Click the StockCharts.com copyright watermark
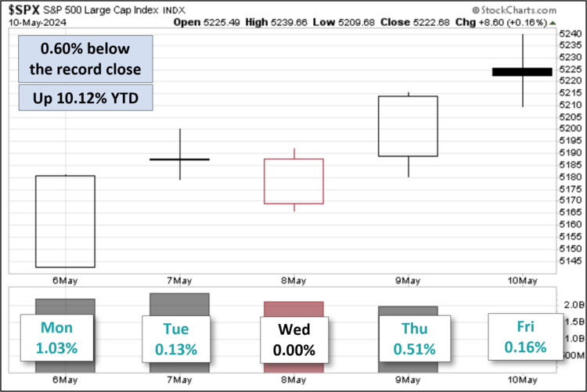587x392 pixels. [x=531, y=10]
